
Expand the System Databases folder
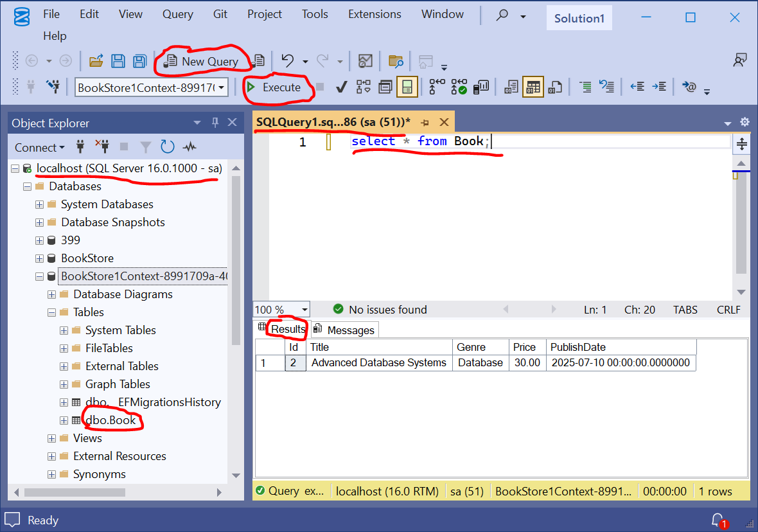(39, 204)
